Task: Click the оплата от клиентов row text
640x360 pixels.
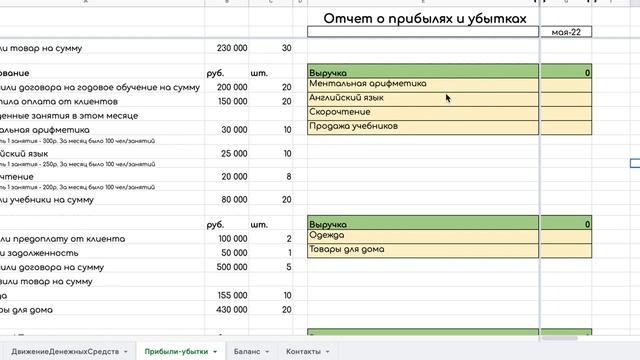Action: point(59,101)
